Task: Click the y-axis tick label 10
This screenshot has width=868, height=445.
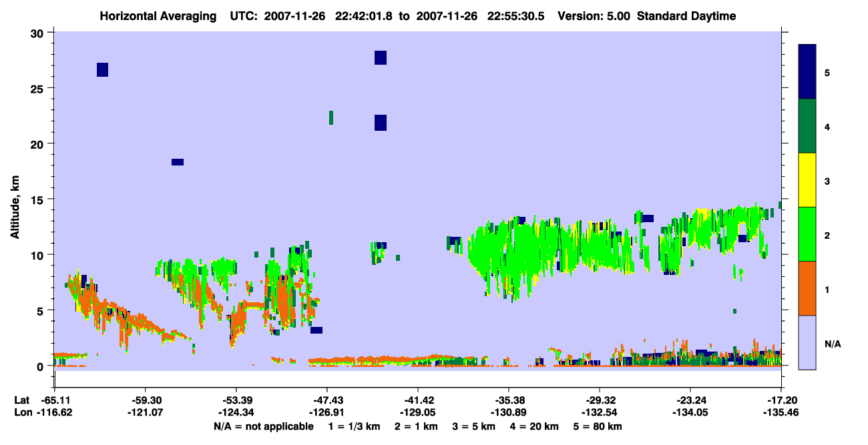Action: [39, 255]
